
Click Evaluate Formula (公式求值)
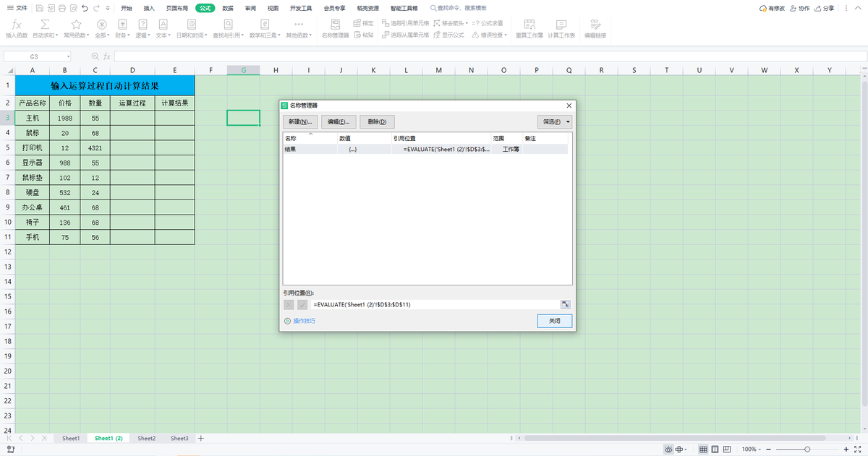[487, 23]
